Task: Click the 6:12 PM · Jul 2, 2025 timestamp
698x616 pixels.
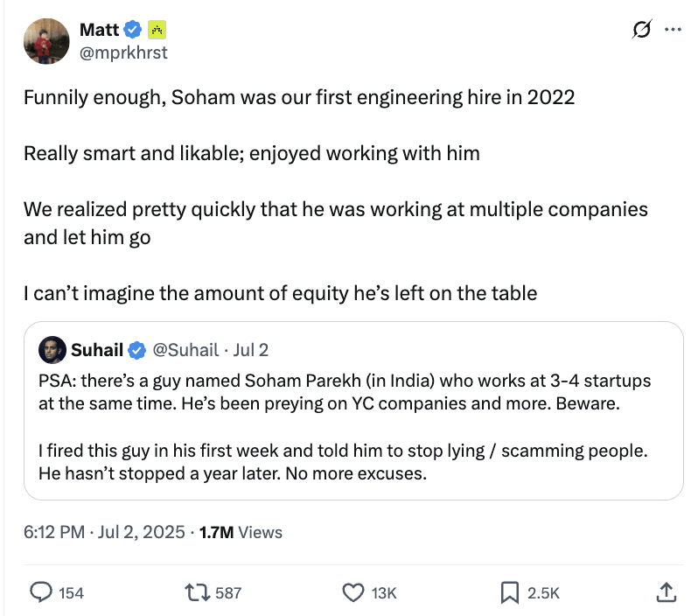Action: pyautogui.click(x=104, y=532)
